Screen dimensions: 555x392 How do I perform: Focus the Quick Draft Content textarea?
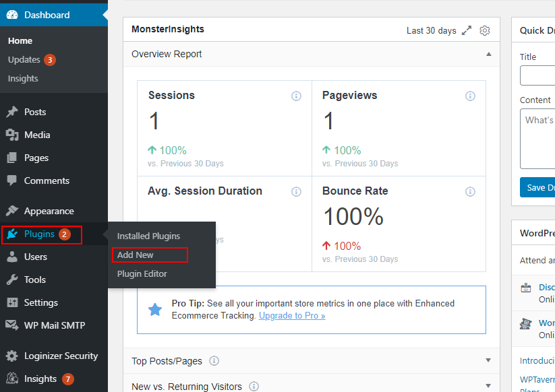537,139
